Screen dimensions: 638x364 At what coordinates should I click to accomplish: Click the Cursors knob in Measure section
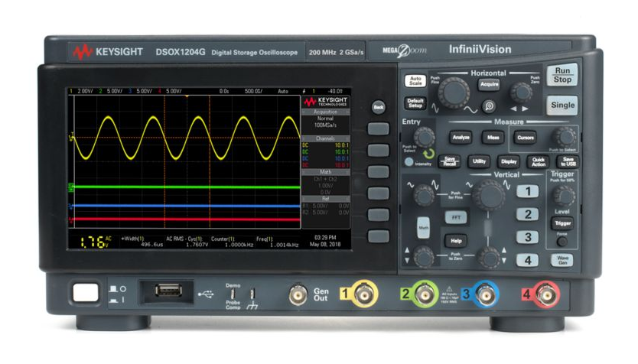click(x=565, y=137)
